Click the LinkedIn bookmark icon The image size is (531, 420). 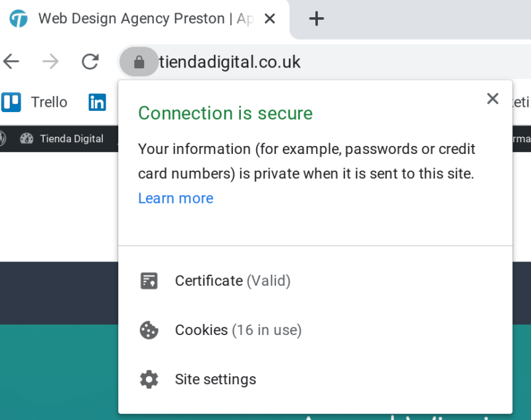tap(98, 102)
